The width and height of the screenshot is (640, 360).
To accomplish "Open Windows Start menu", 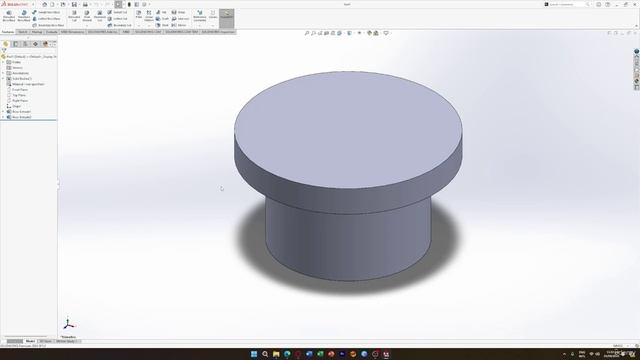I will pyautogui.click(x=254, y=354).
